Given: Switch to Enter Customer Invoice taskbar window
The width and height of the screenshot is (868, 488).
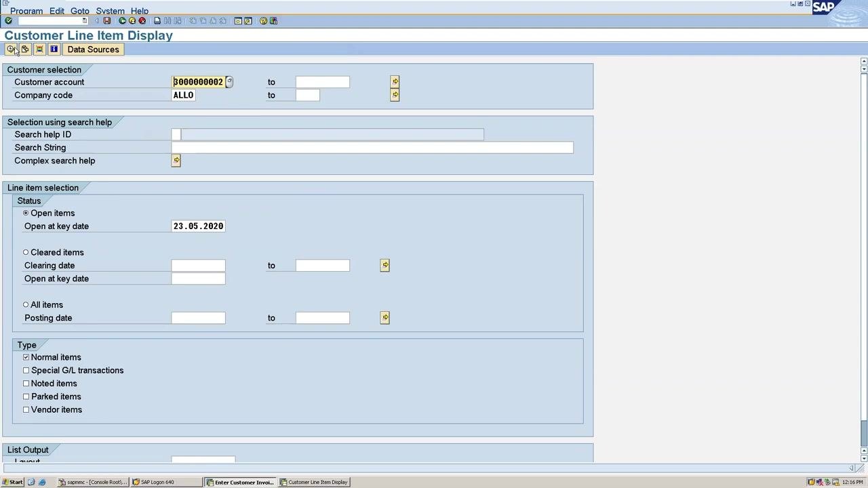Looking at the screenshot, I should pyautogui.click(x=240, y=482).
